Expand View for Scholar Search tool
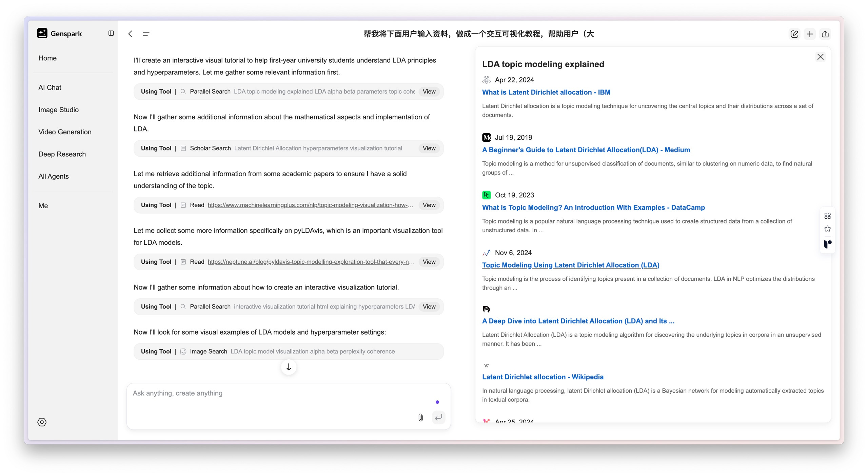 click(429, 148)
